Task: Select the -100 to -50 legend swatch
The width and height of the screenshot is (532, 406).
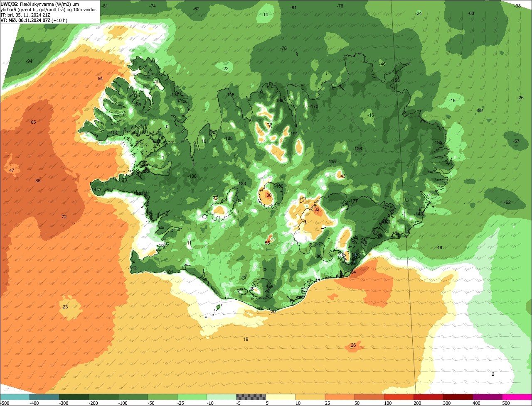Action: click(x=133, y=397)
